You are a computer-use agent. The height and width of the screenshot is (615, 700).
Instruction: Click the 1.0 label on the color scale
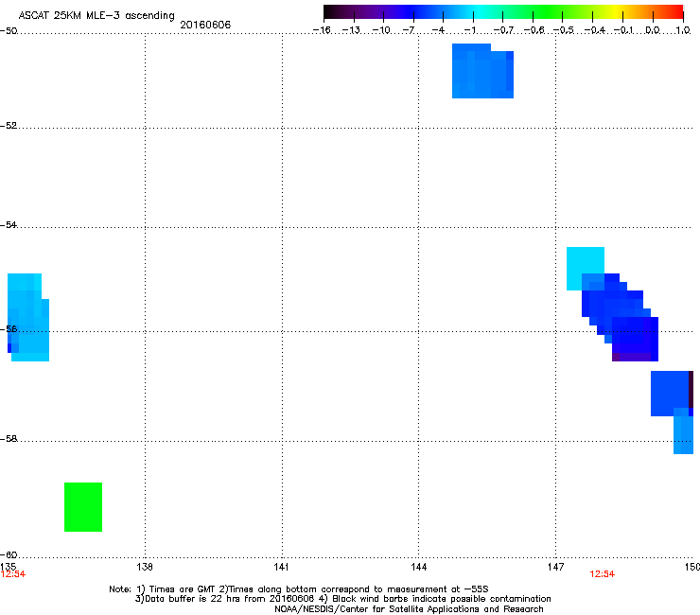pos(683,30)
